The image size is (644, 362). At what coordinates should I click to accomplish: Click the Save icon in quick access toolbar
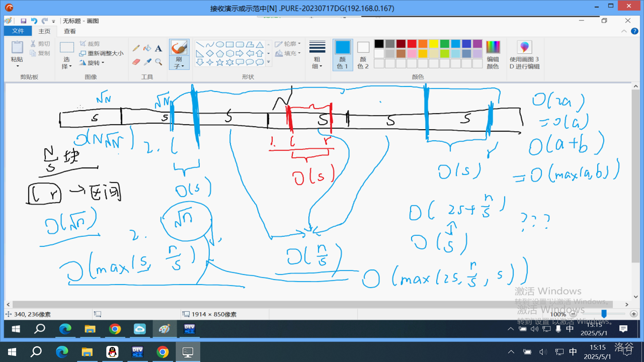[23, 21]
